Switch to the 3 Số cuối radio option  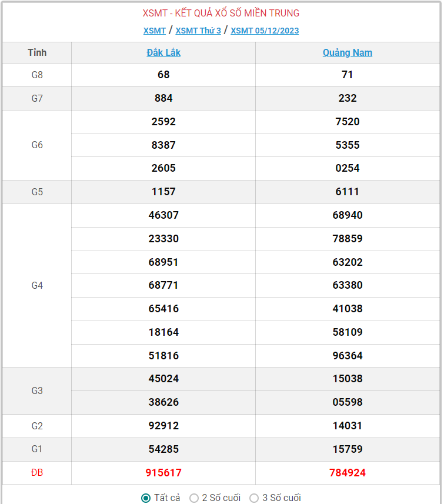[x=254, y=498]
